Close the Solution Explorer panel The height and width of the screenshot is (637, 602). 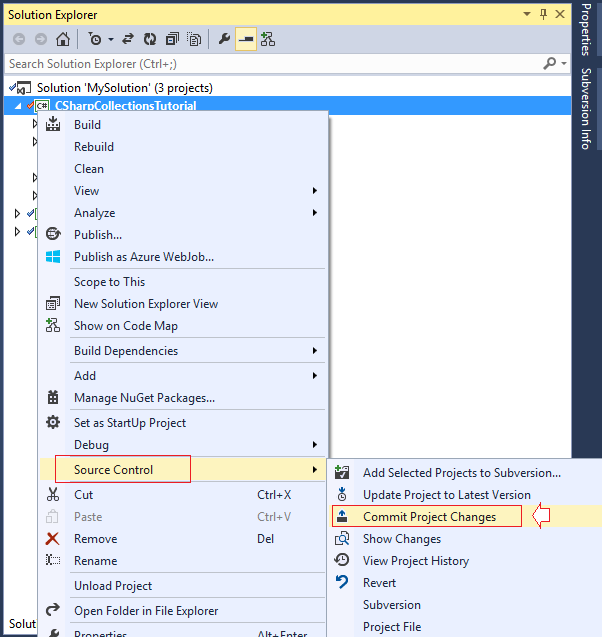click(560, 14)
